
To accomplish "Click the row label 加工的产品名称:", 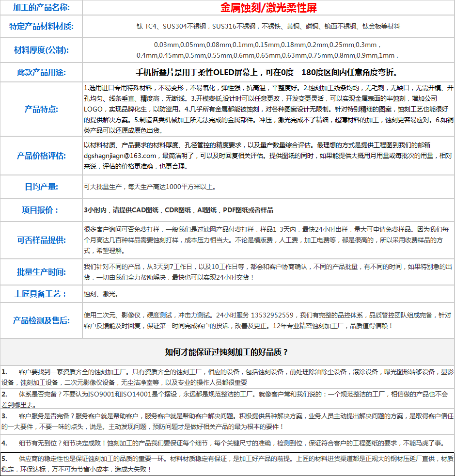I will 41,7.
